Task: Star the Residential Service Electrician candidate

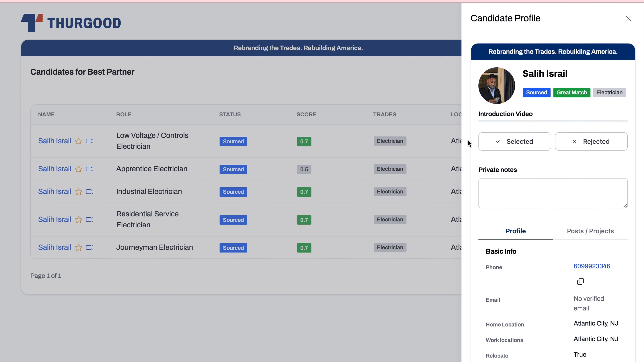Action: point(78,220)
